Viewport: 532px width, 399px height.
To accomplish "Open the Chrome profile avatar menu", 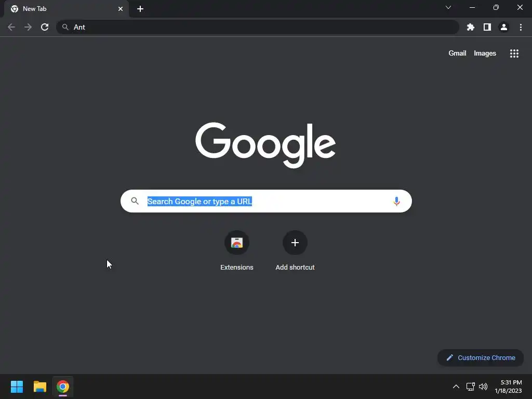I will click(x=503, y=27).
